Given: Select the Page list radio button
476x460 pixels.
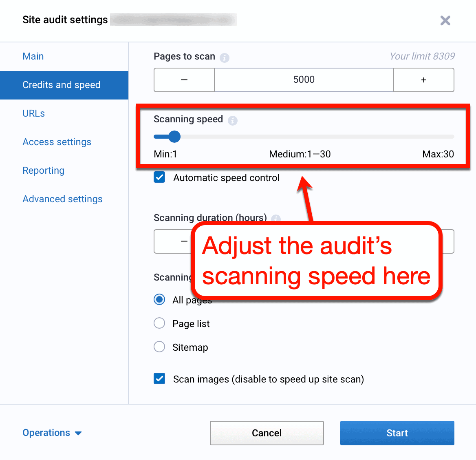Looking at the screenshot, I should point(159,323).
